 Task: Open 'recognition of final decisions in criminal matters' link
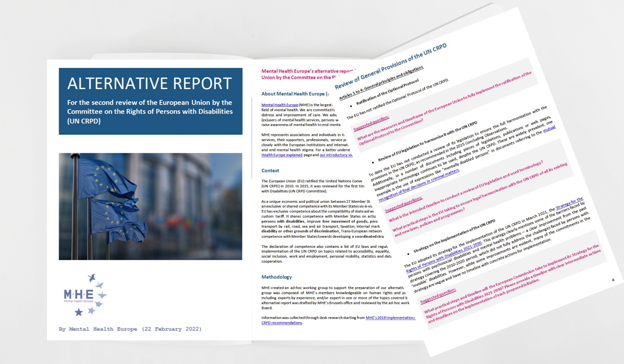419,185
